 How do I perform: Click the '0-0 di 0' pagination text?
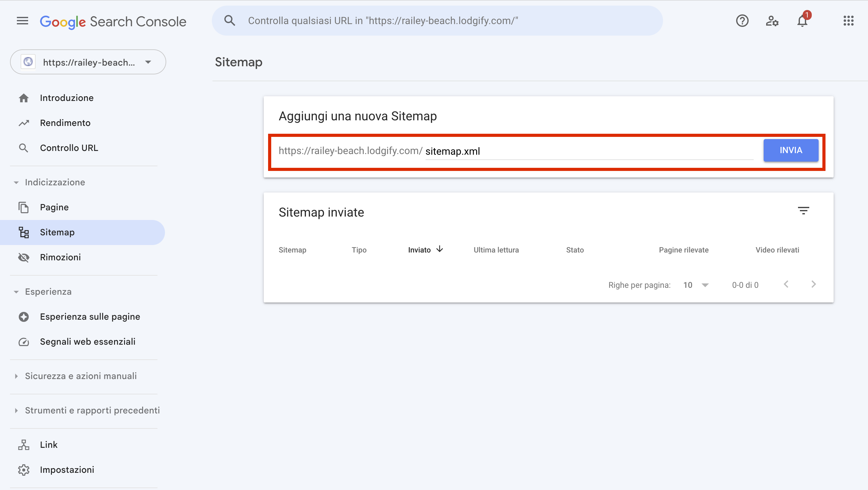(745, 285)
